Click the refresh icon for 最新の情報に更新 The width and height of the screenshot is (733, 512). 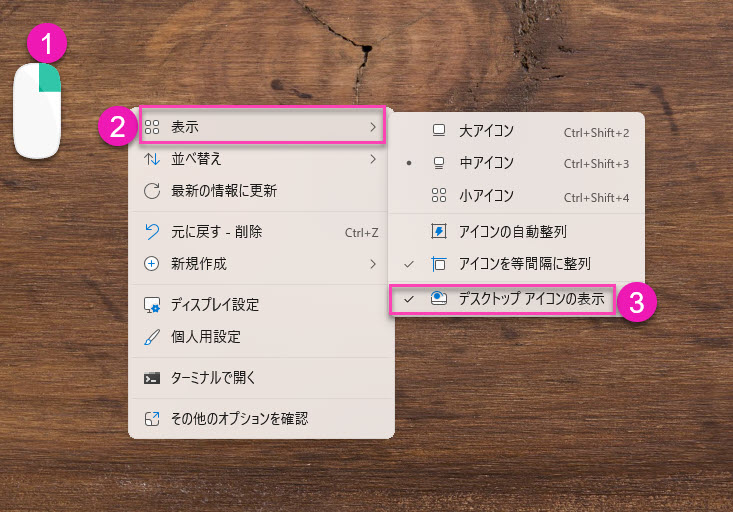point(152,190)
